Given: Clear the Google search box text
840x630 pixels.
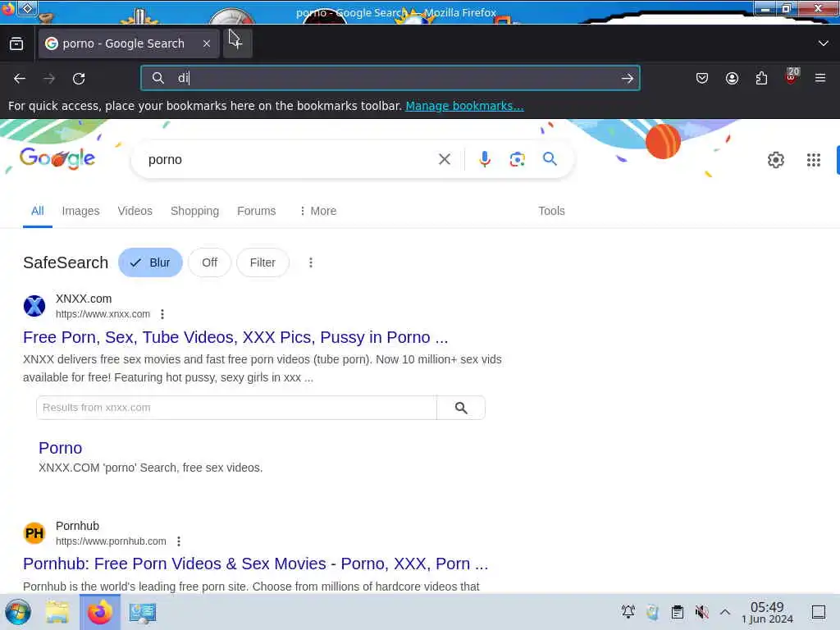Looking at the screenshot, I should [x=444, y=159].
